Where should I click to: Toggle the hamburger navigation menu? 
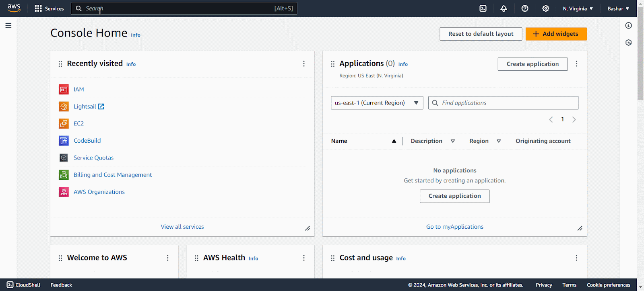pyautogui.click(x=8, y=26)
